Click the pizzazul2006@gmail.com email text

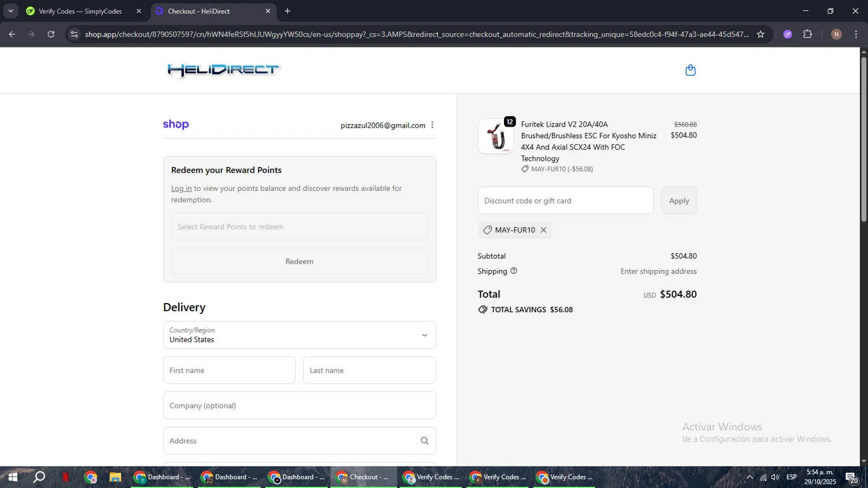383,125
